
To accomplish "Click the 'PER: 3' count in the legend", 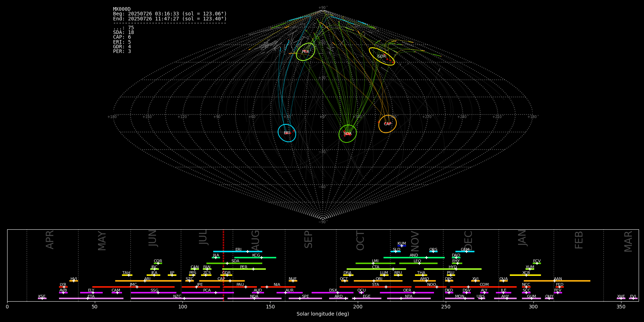I will point(122,52).
